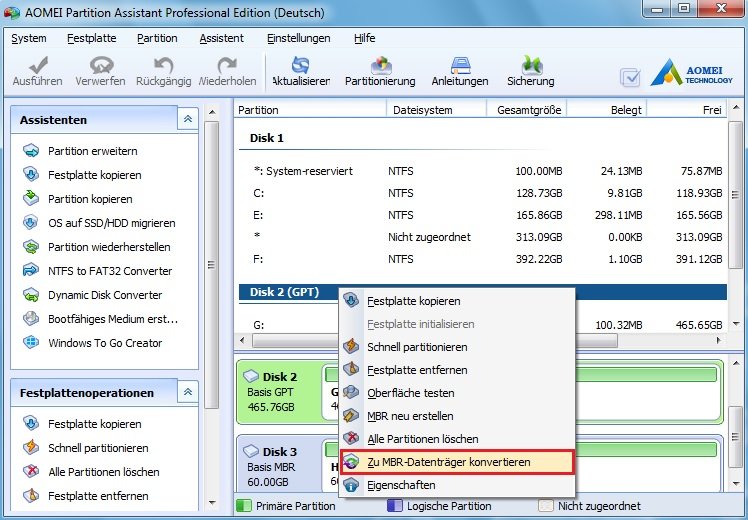Open the Partition menu
748x520 pixels.
tap(157, 38)
